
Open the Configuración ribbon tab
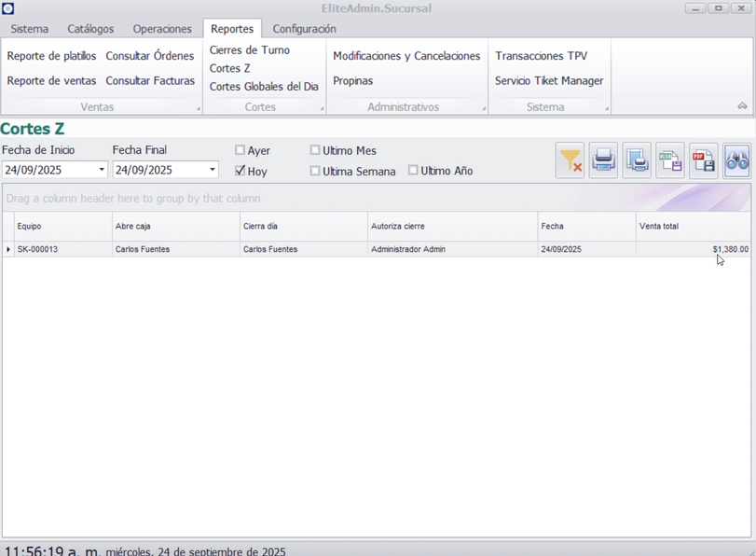tap(304, 29)
